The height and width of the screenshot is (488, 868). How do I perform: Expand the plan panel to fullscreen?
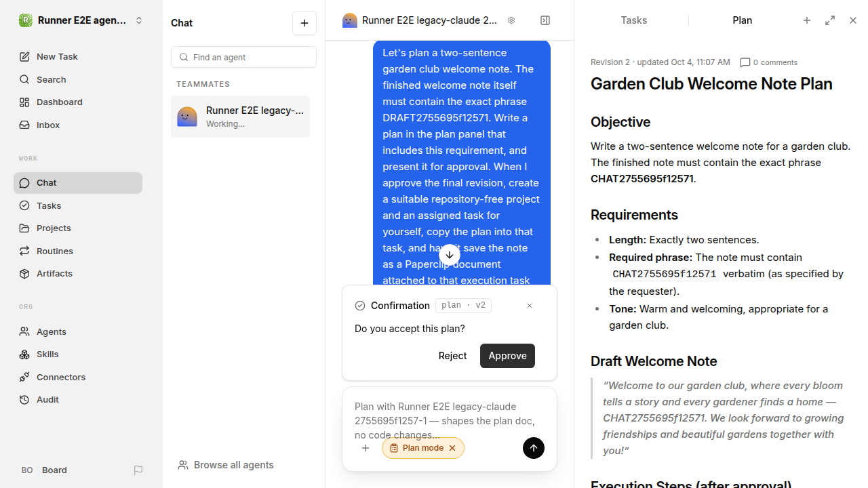[x=830, y=20]
